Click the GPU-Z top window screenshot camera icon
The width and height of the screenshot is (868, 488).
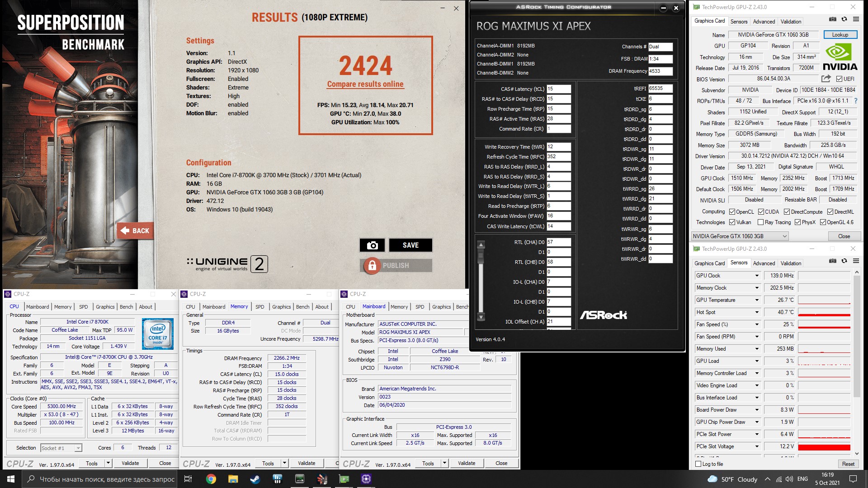pos(832,19)
